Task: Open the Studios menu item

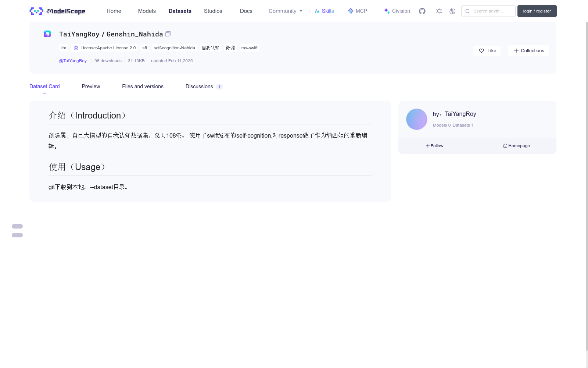Action: click(x=213, y=11)
